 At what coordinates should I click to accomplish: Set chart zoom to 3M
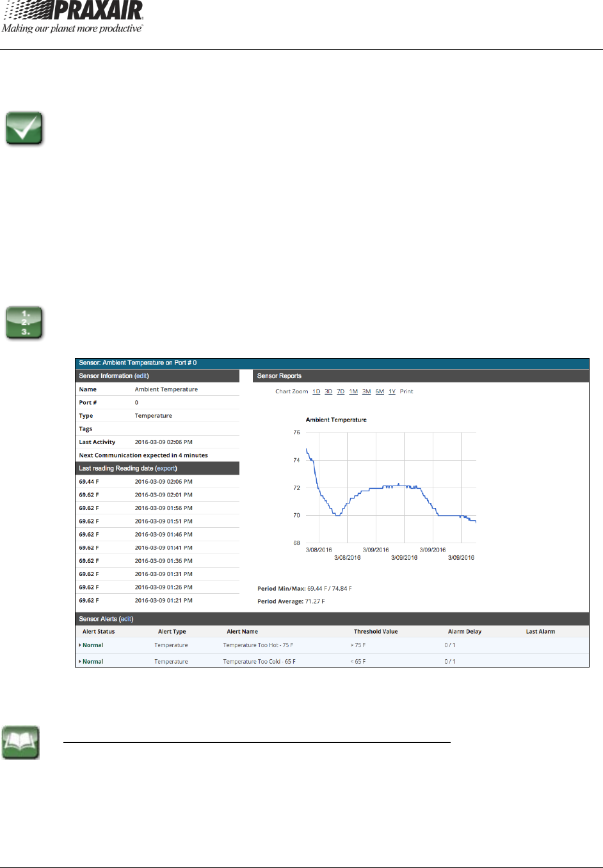point(367,391)
